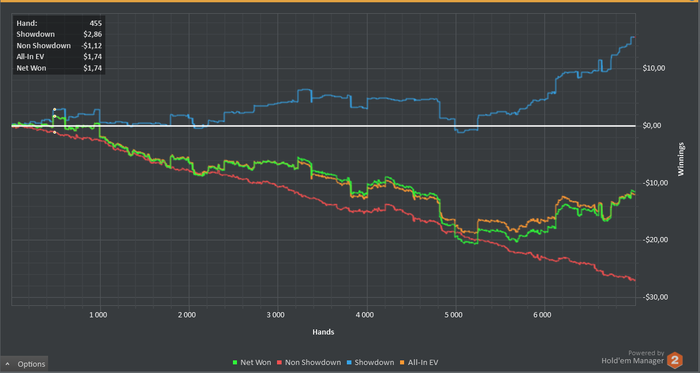Click the Non Showdown -$1,12 tooltip row

click(x=59, y=46)
